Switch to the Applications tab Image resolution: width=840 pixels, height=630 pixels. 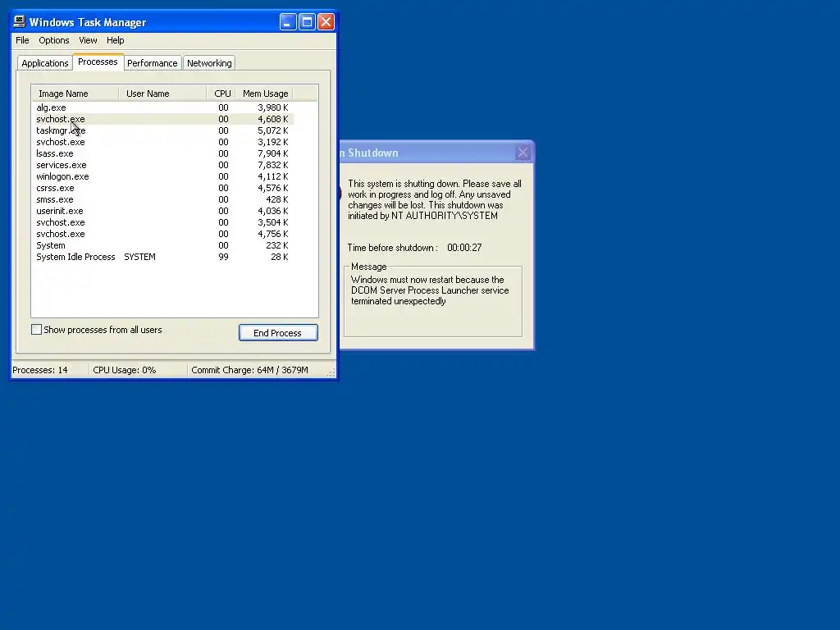45,63
